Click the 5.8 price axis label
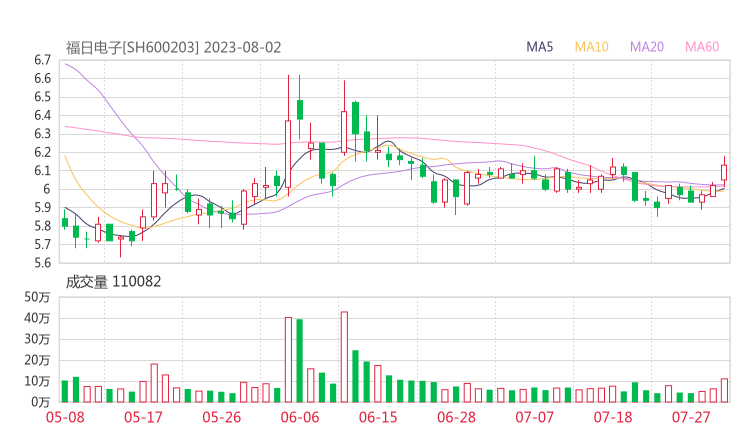740x440 pixels. (x=42, y=226)
